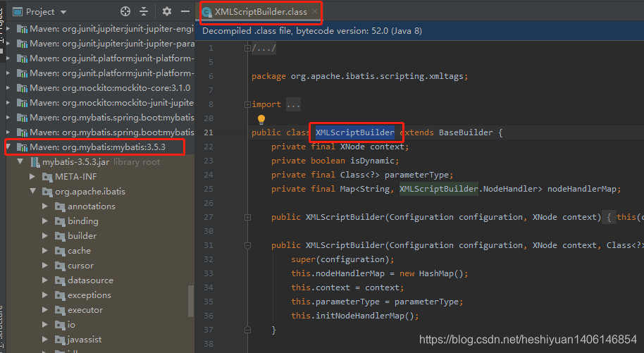Click builder package folder icon
This screenshot has height=353, width=644.
60,236
